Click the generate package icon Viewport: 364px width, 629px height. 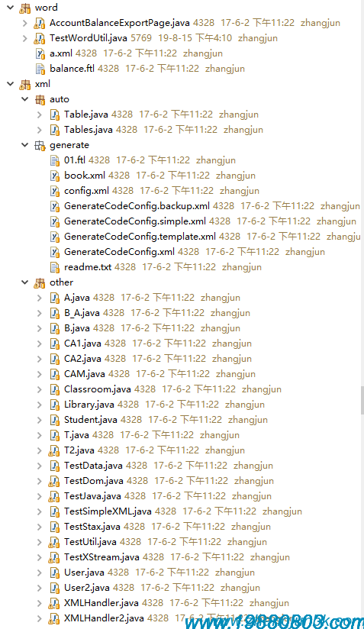[x=40, y=145]
